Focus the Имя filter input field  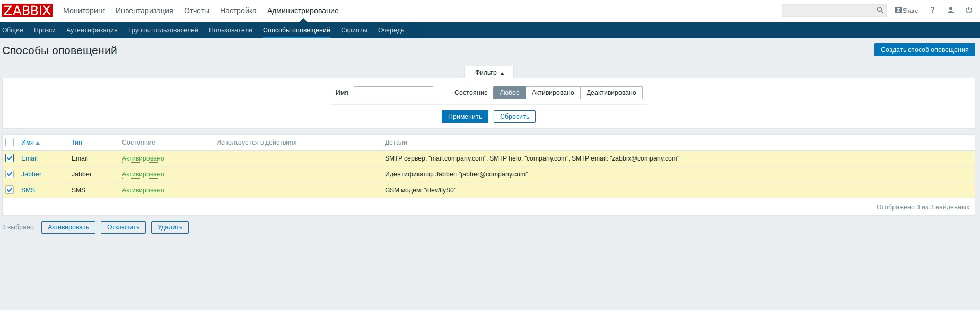(x=393, y=93)
